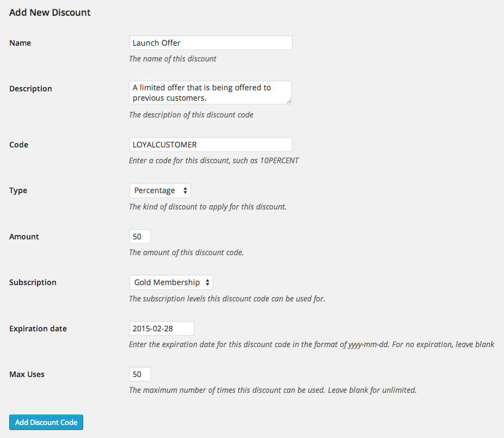Click the Expiration date field showing 2015-02-28
Viewport: 504px width, 438px height.
click(161, 328)
